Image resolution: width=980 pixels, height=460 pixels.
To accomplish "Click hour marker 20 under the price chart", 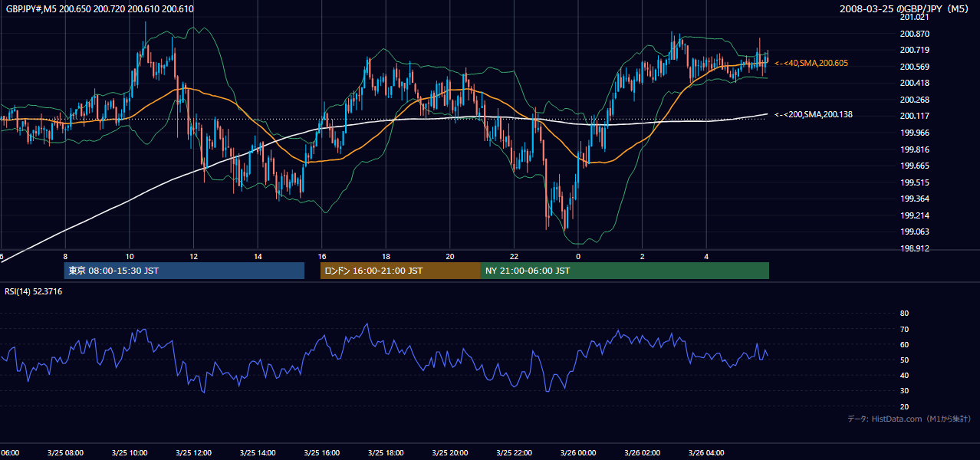I will pos(451,257).
